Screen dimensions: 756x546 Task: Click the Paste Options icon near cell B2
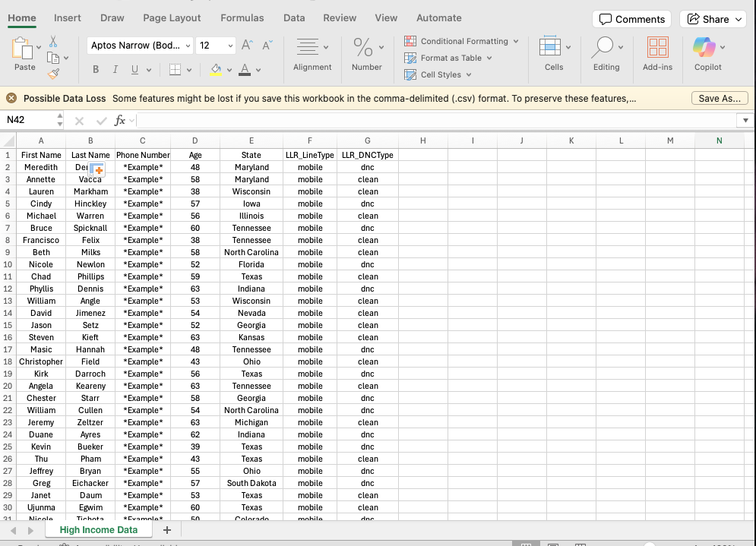point(96,169)
